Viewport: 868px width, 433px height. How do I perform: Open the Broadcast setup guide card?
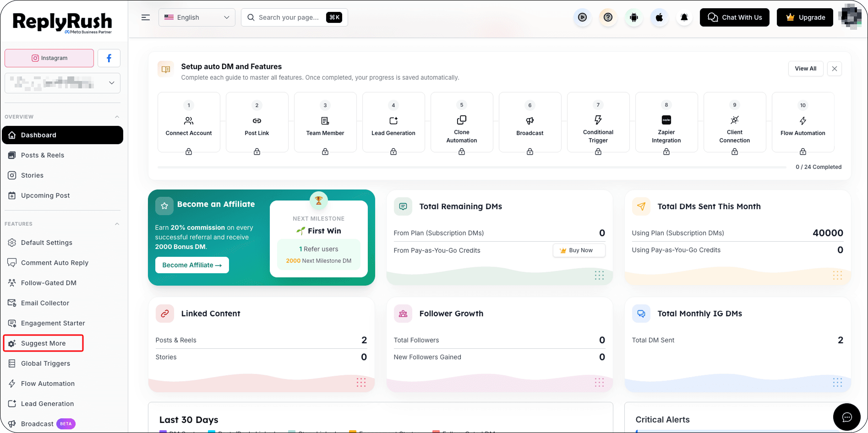[x=530, y=122]
